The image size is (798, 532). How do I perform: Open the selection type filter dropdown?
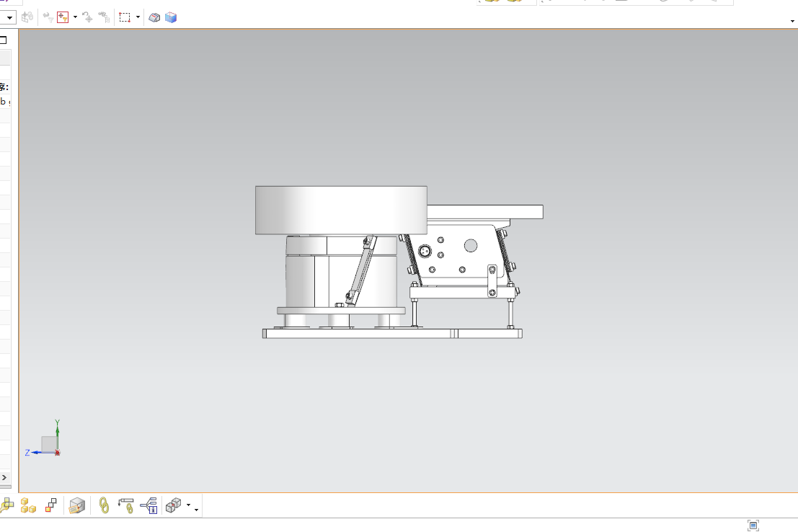(x=8, y=18)
